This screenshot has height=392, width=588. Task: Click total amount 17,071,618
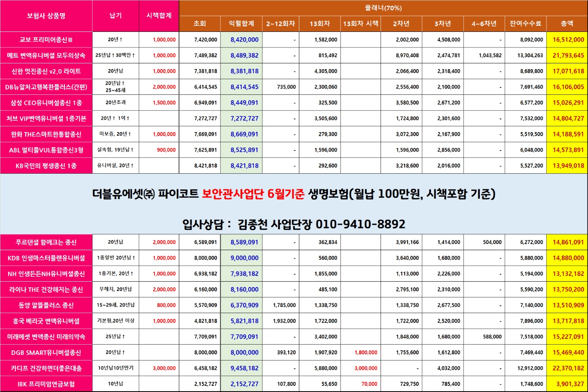pos(568,71)
